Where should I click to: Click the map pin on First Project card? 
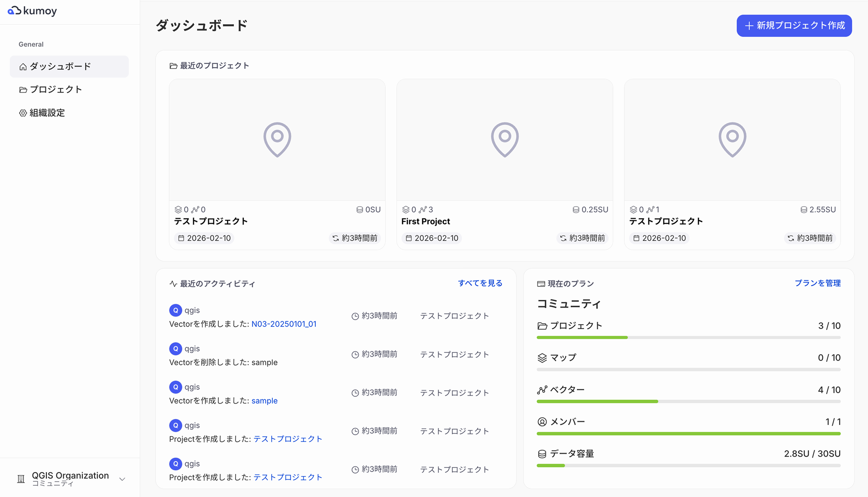coord(505,139)
